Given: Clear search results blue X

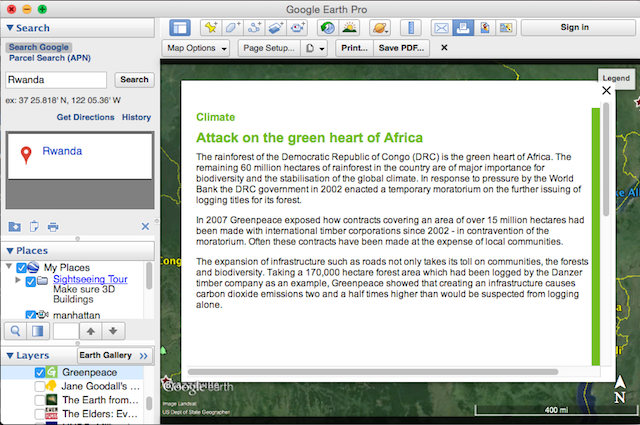Looking at the screenshot, I should click(145, 226).
